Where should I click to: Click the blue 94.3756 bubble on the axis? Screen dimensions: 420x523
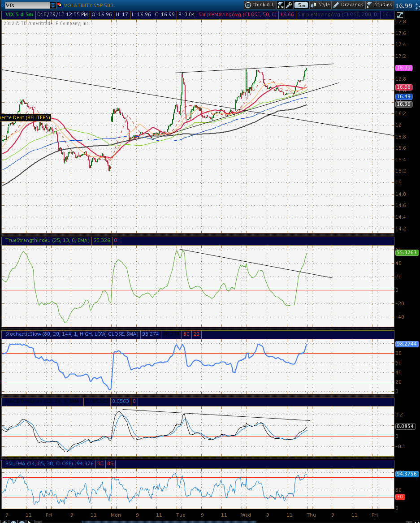point(407,474)
